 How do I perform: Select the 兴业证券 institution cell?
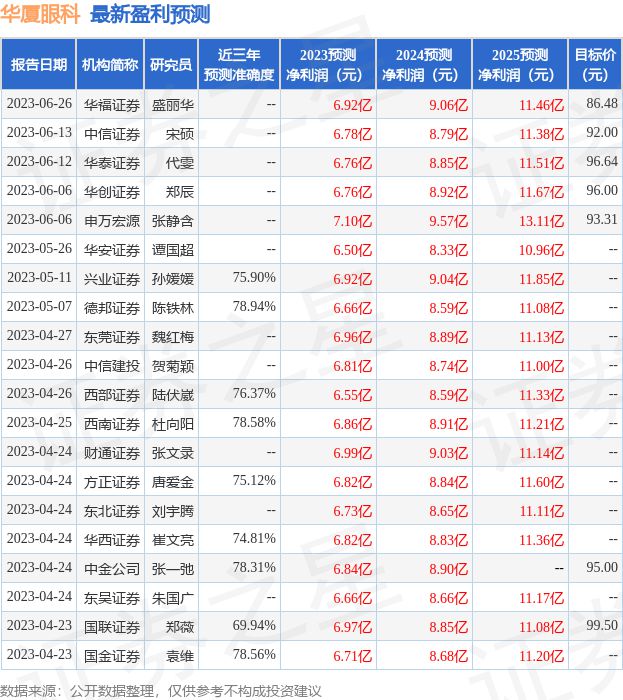(x=112, y=279)
